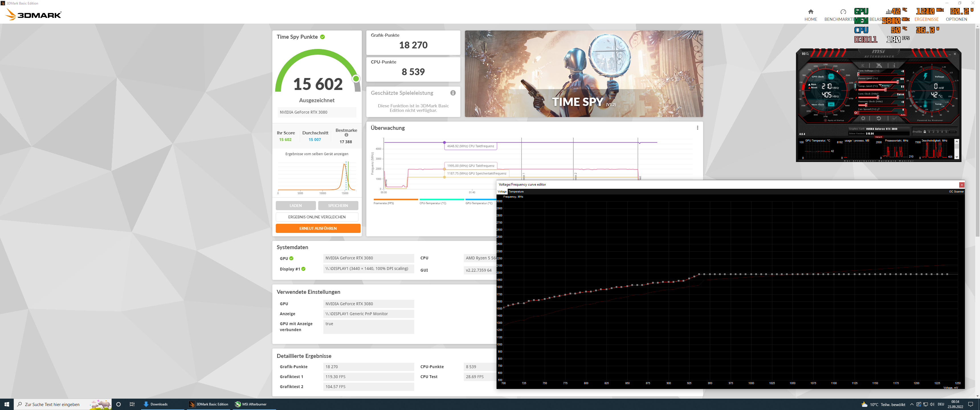The width and height of the screenshot is (980, 410).
Task: Click ERNEUT AUSFÜHREN button
Action: [x=318, y=228]
